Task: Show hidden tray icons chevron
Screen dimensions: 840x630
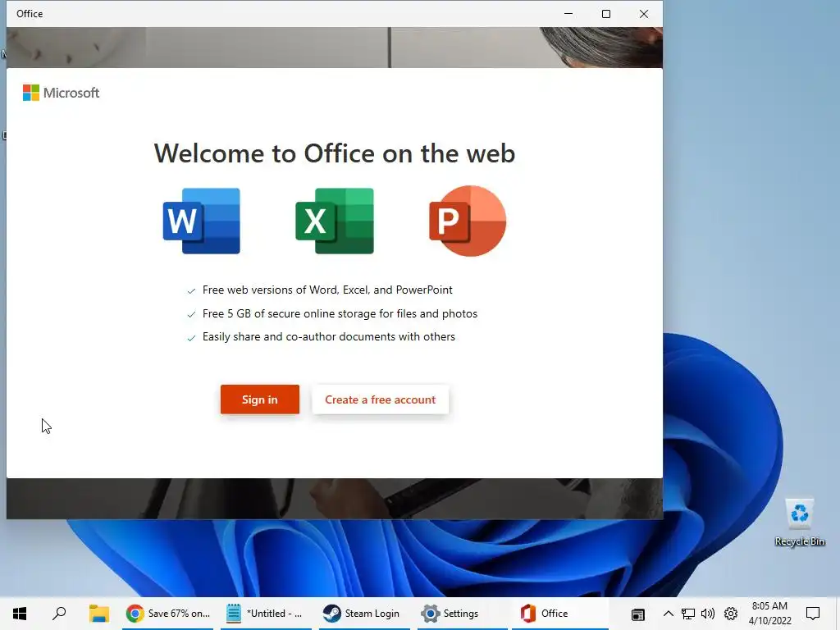Action: coord(668,614)
